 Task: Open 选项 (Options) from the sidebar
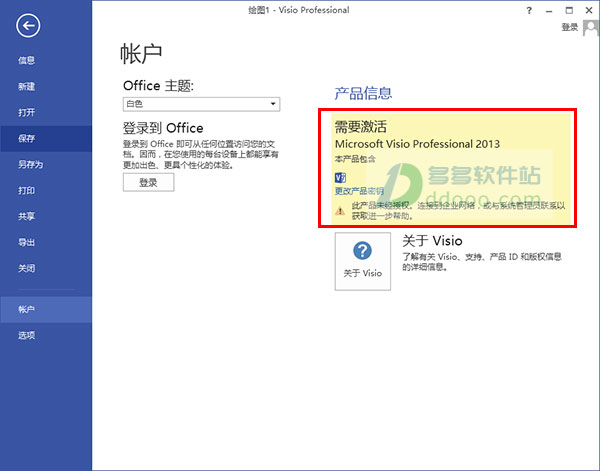click(x=26, y=336)
